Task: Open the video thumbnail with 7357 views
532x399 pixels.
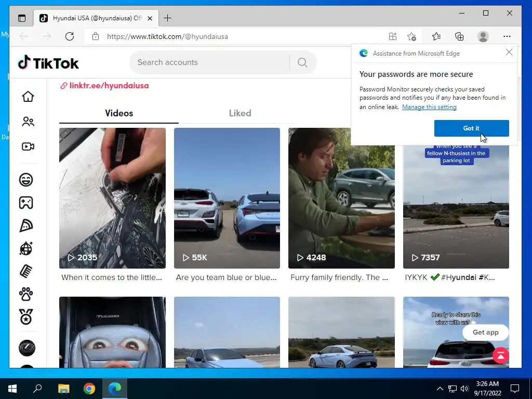Action: click(x=456, y=207)
